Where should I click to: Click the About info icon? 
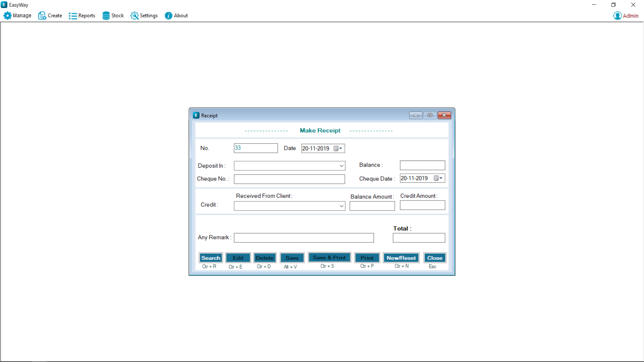click(x=168, y=16)
